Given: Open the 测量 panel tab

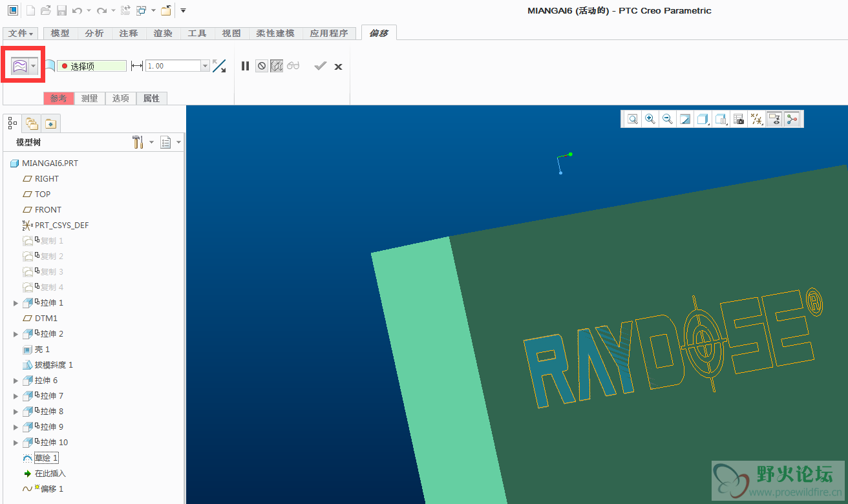Looking at the screenshot, I should 90,98.
